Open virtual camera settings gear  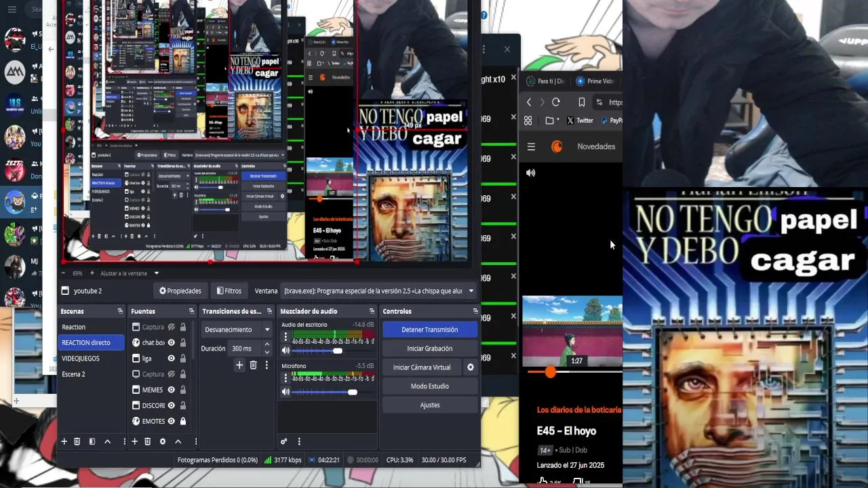tap(471, 367)
